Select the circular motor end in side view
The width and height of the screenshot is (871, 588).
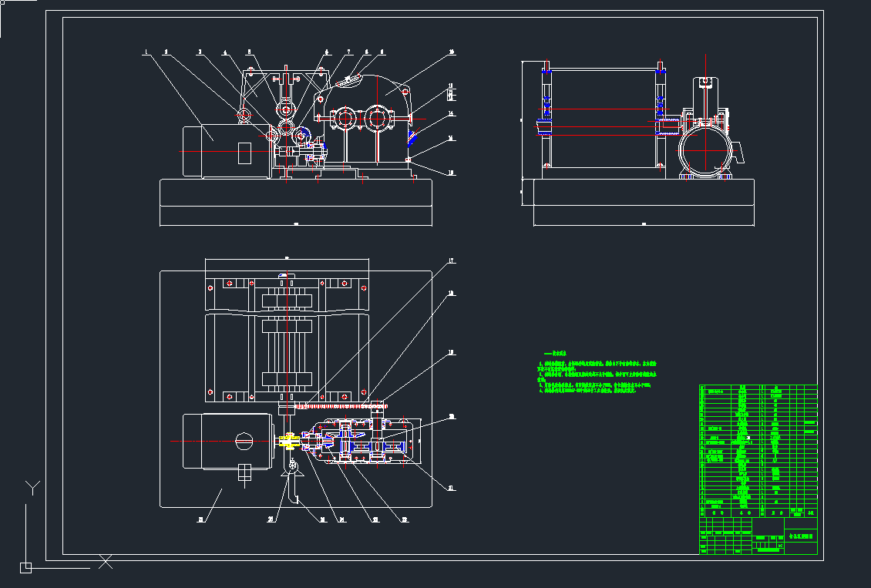tap(705, 149)
